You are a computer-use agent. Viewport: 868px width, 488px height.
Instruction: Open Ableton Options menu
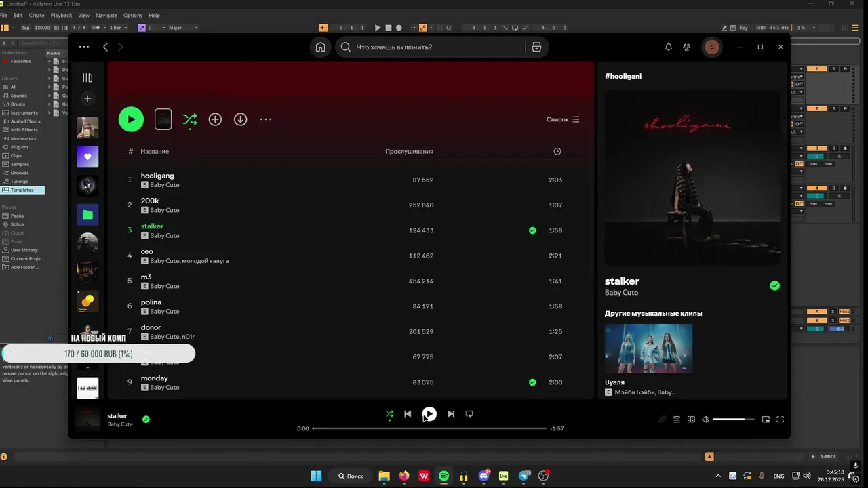pos(133,15)
